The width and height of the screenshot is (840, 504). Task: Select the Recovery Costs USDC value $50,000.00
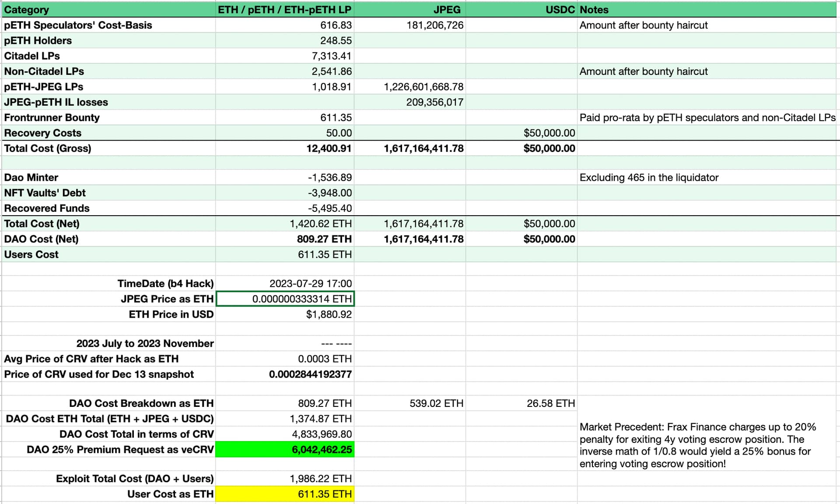(x=521, y=133)
